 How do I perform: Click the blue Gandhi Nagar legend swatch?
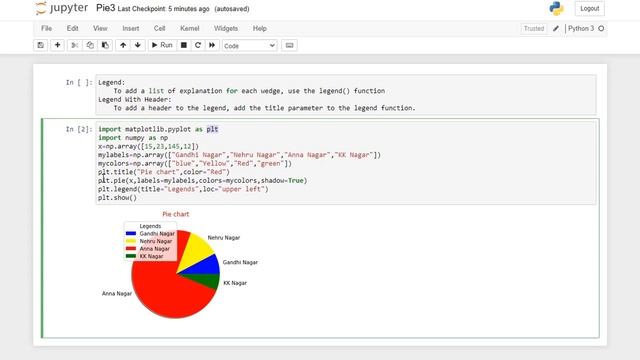tap(131, 233)
